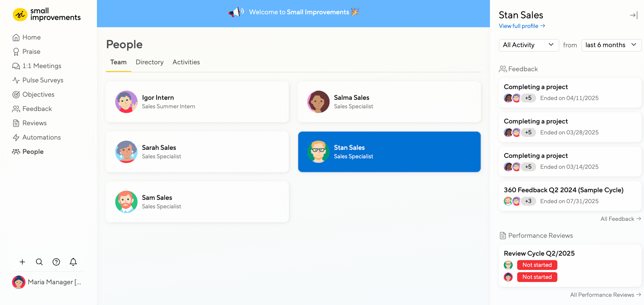Open notifications bell icon

[73, 262]
